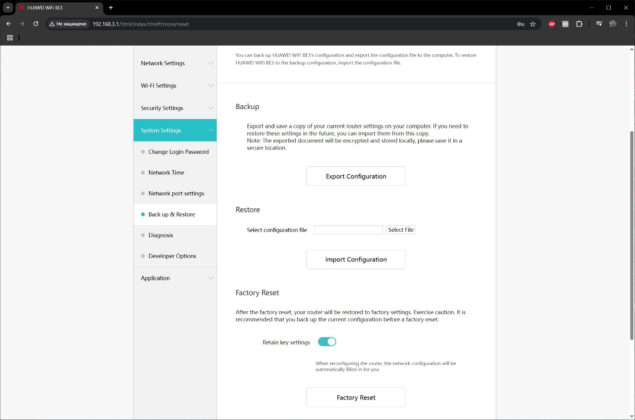Open the Diagnosis menu item
The image size is (635, 420).
[160, 235]
